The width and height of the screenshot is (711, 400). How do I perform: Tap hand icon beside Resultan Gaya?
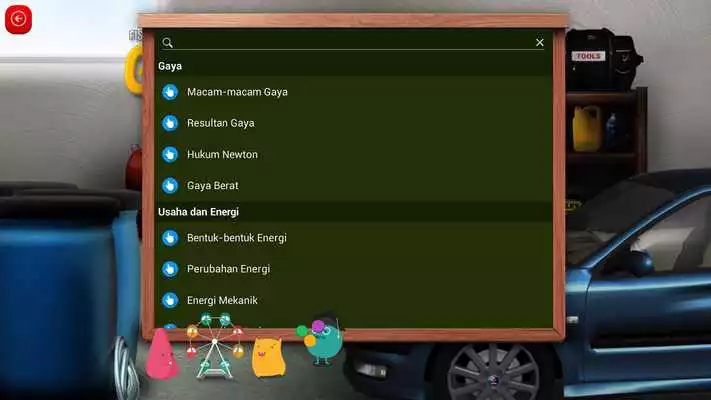[170, 123]
